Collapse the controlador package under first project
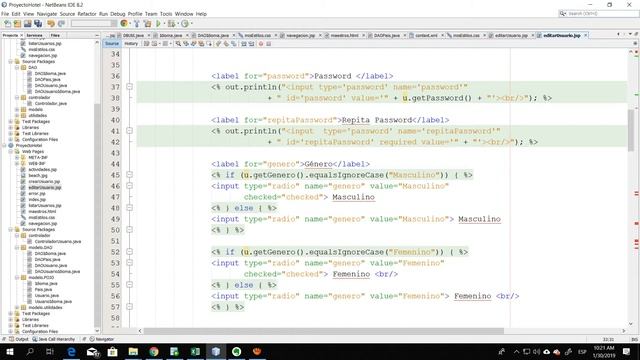640x360 pixels. (17, 98)
